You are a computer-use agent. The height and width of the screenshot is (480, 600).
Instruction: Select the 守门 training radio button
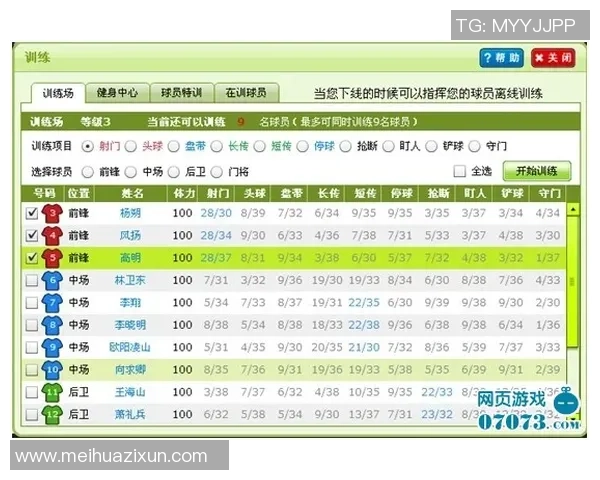click(x=474, y=147)
